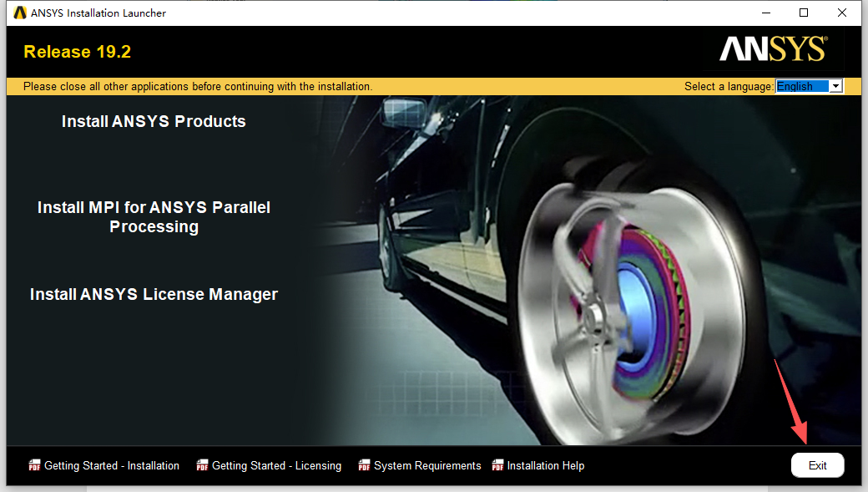Click the PDF icon beside Installation Help
Image resolution: width=868 pixels, height=492 pixels.
click(498, 465)
